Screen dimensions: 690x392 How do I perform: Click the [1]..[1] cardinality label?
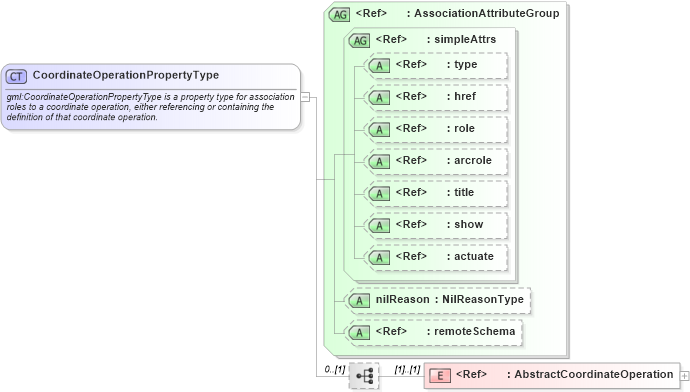pos(407,370)
